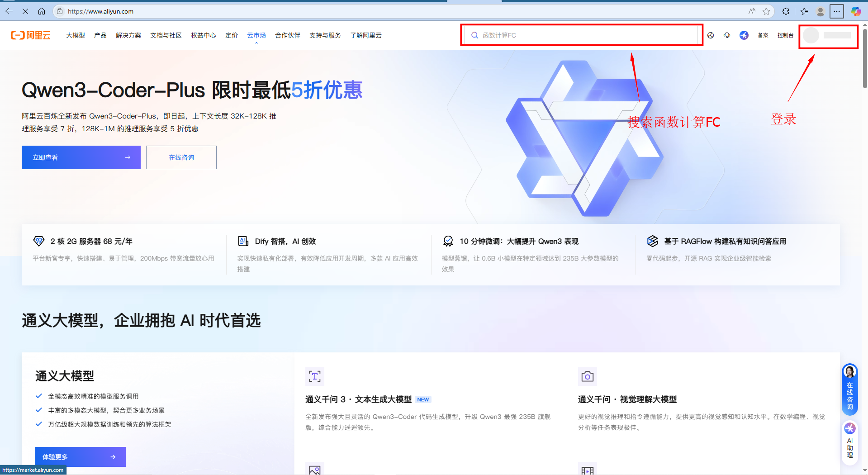Screen dimensions: 868x475
Task: Open the 产品 menu
Action: click(x=100, y=35)
